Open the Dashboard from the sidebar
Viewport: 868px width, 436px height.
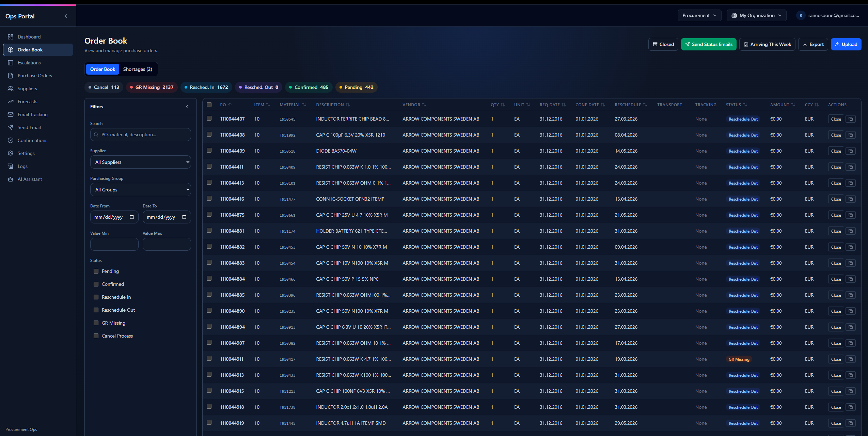pos(29,37)
